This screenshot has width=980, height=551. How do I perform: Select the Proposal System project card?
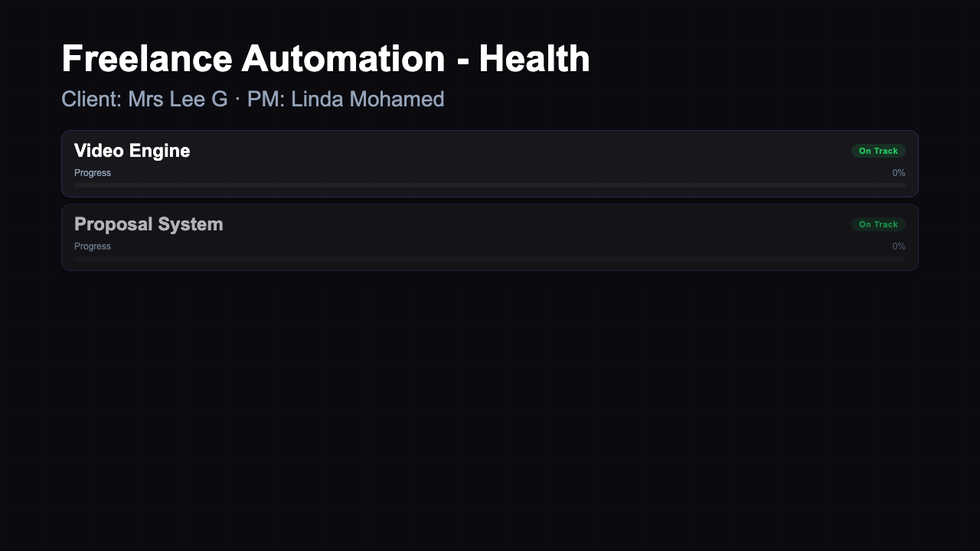[x=490, y=236]
